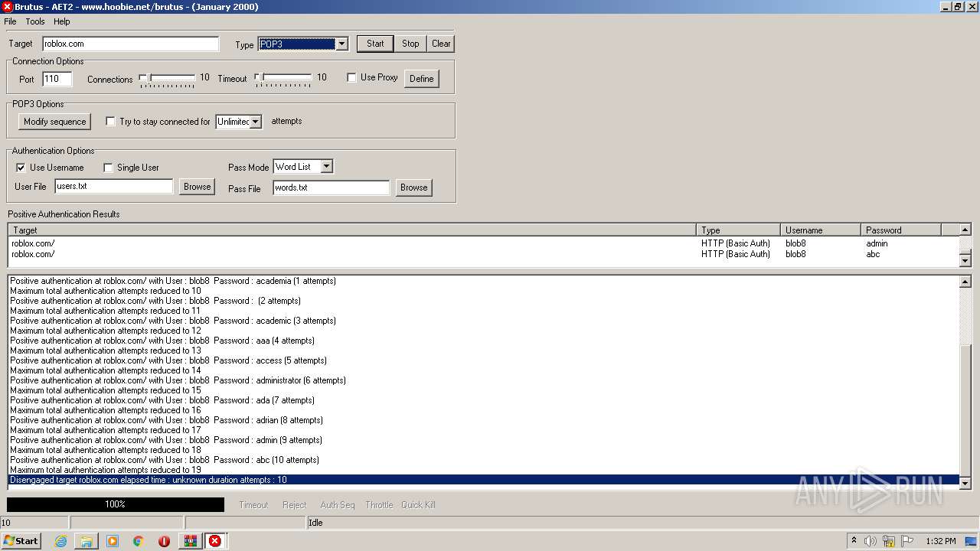
Task: Uncheck the Use Username checkbox
Action: click(21, 168)
